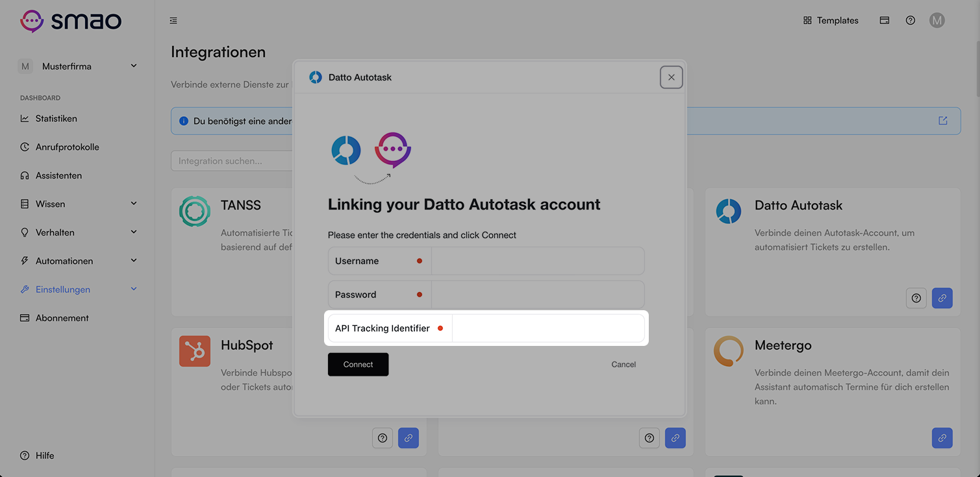Open help for the HubSpot card

(x=383, y=438)
